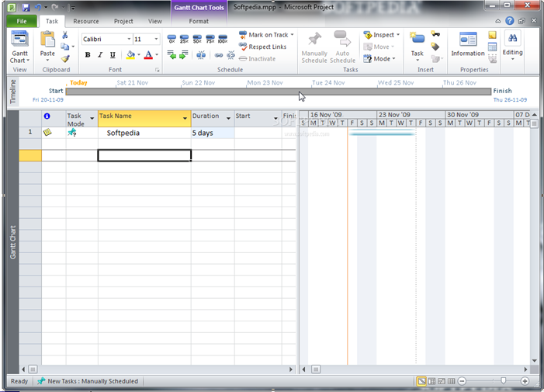Toggle Underline formatting

coord(113,55)
